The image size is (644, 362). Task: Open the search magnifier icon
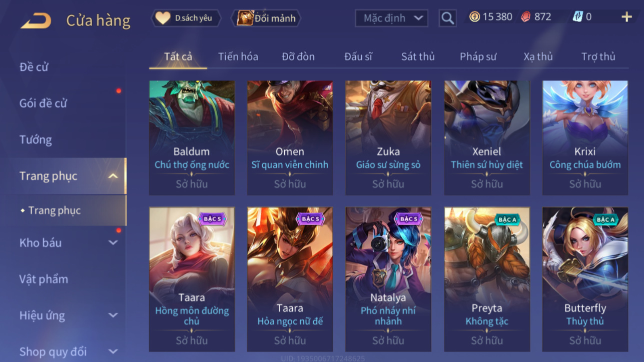click(x=447, y=18)
